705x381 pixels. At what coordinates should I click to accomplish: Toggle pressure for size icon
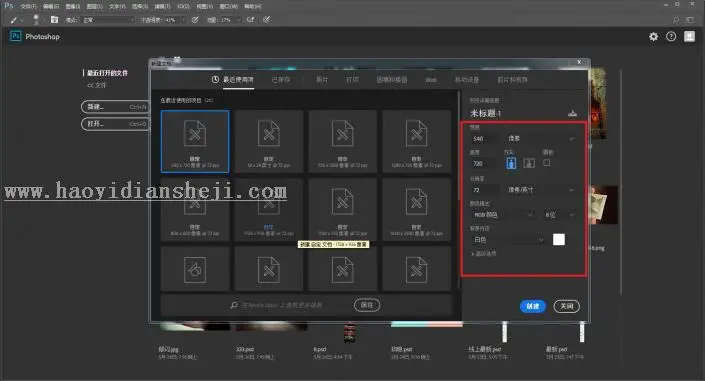(x=267, y=20)
